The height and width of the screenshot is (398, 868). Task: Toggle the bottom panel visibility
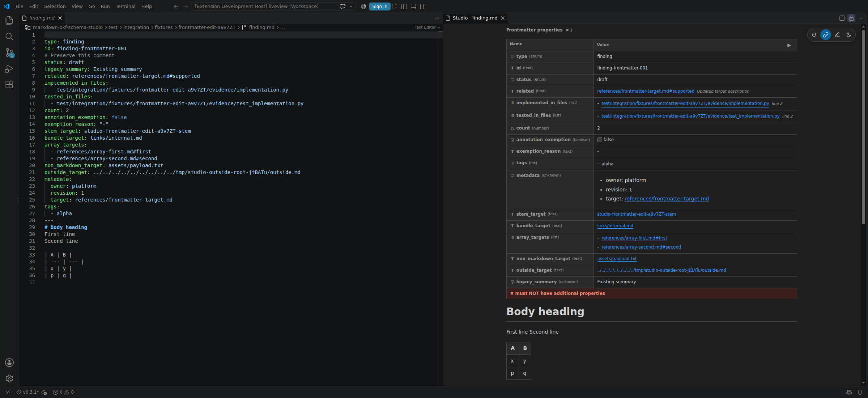pyautogui.click(x=413, y=7)
